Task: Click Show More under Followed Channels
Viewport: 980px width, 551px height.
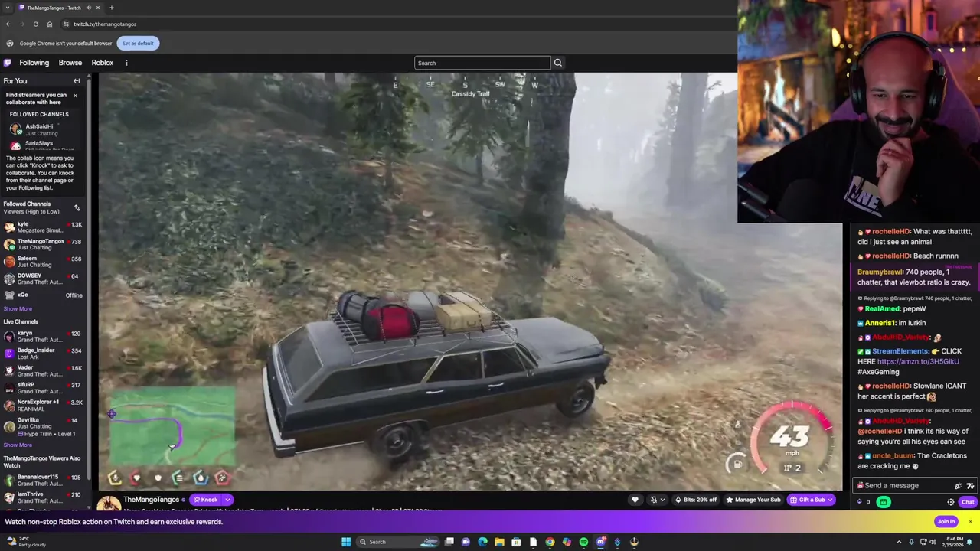Action: (x=18, y=308)
